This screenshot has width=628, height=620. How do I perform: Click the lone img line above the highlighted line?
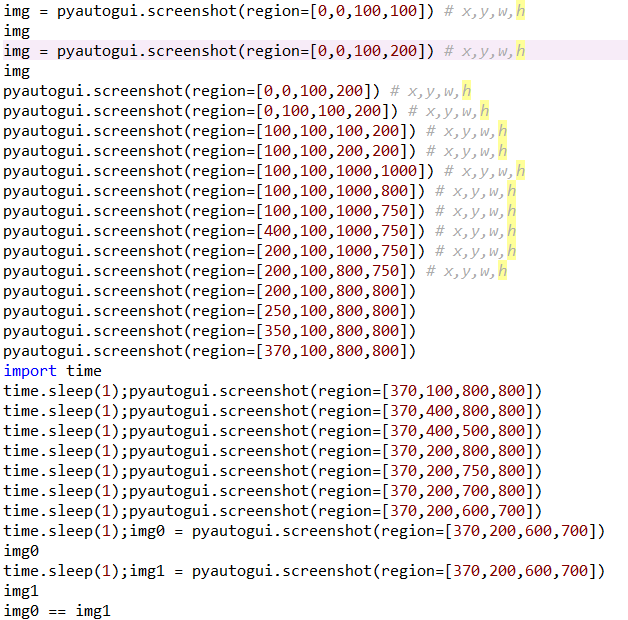[x=17, y=31]
